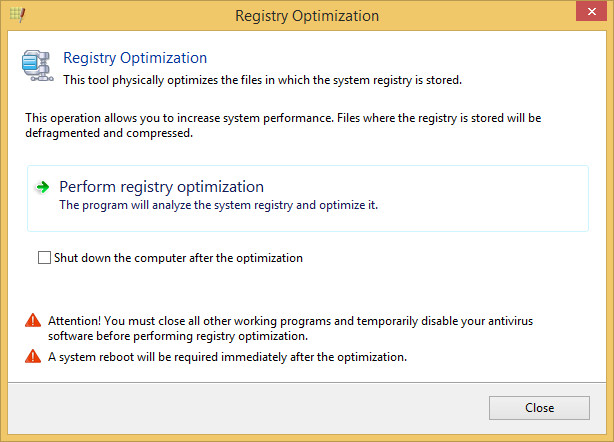
Task: Click the gray footer bar area
Action: pos(247,408)
